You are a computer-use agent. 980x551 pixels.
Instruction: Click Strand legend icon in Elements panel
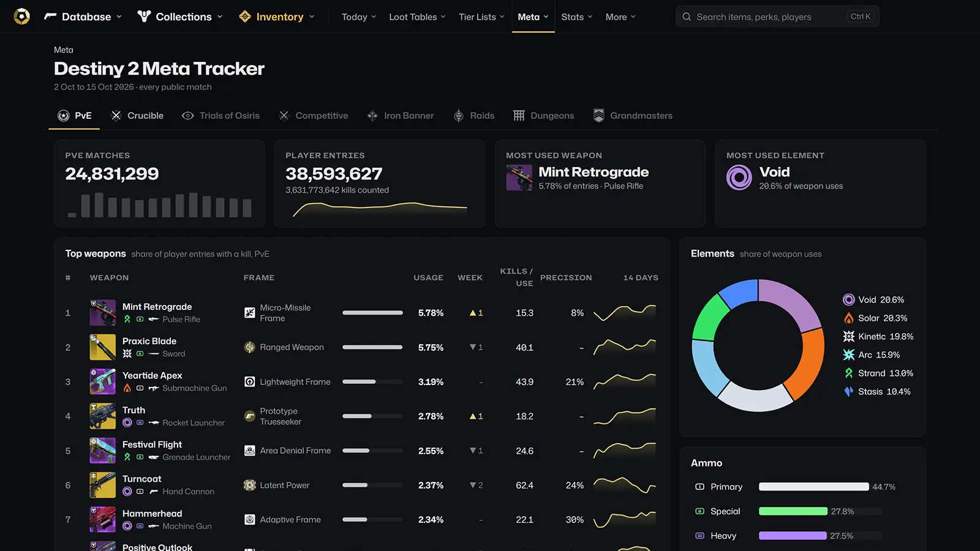(x=848, y=373)
